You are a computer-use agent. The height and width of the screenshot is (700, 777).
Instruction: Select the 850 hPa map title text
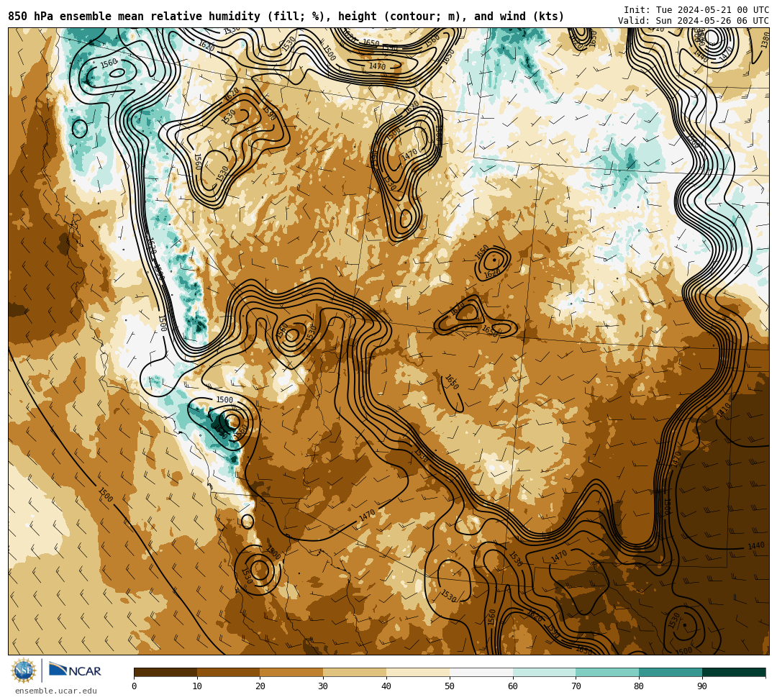(x=286, y=17)
